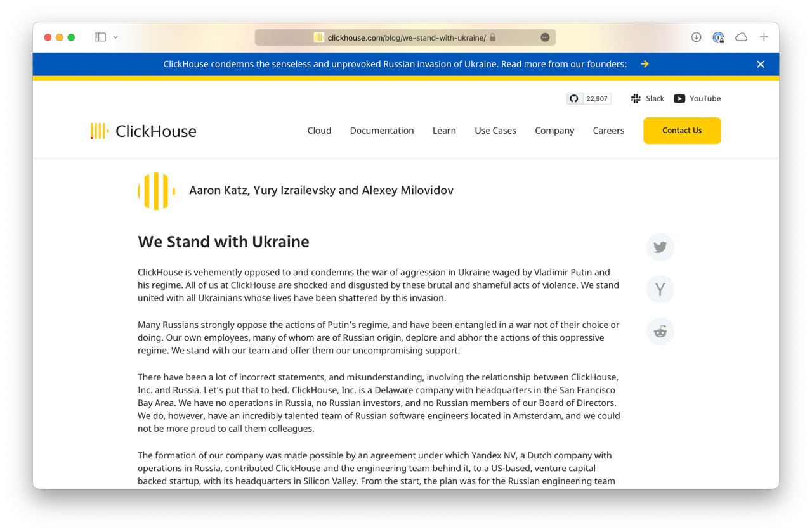Click the address bar ellipsis icon
This screenshot has width=812, height=532.
(545, 37)
